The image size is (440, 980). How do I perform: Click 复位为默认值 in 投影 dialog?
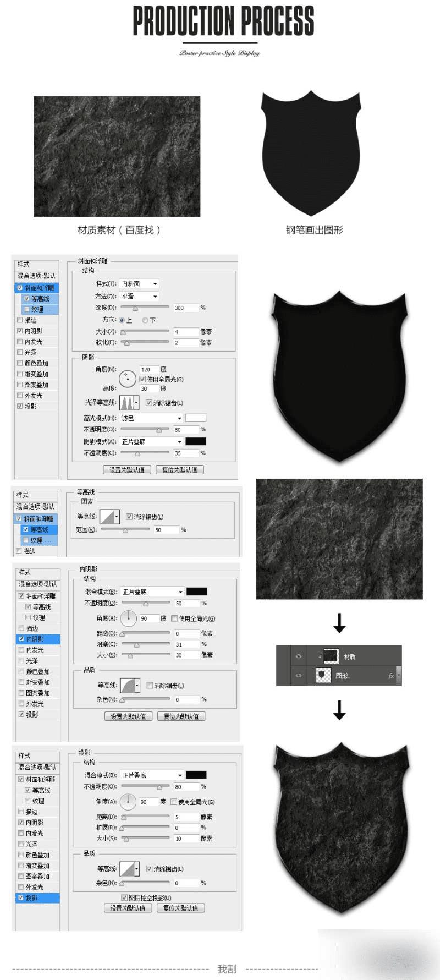pyautogui.click(x=180, y=908)
